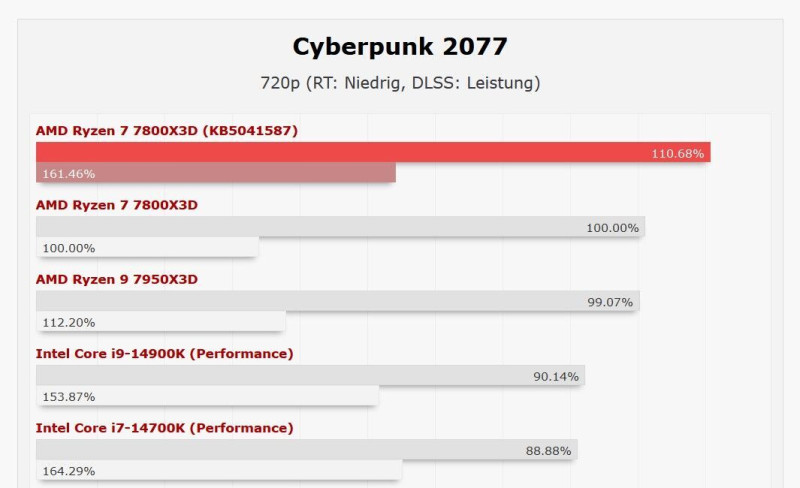Click the 99.07% bar

coord(338,301)
